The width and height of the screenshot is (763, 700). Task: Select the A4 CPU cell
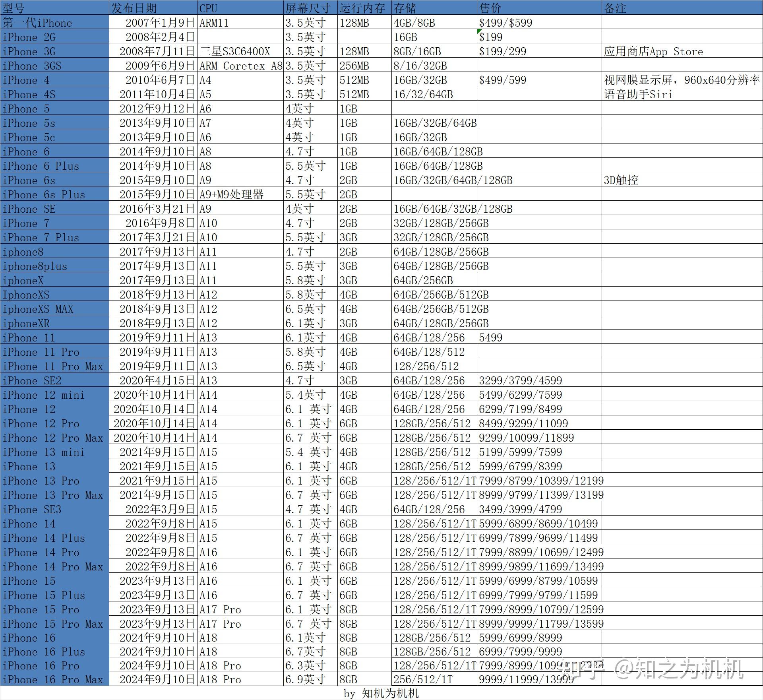coord(241,80)
